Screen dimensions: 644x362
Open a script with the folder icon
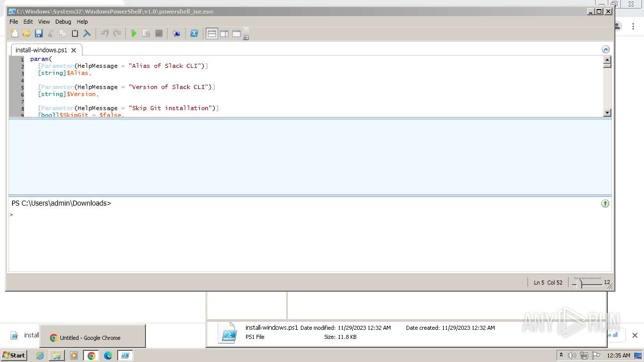27,34
